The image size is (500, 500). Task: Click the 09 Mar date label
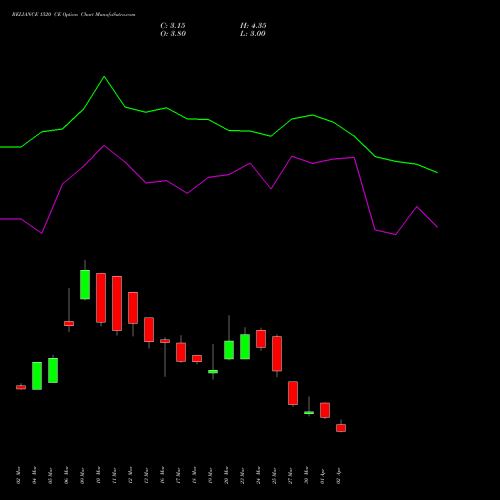pos(82,475)
